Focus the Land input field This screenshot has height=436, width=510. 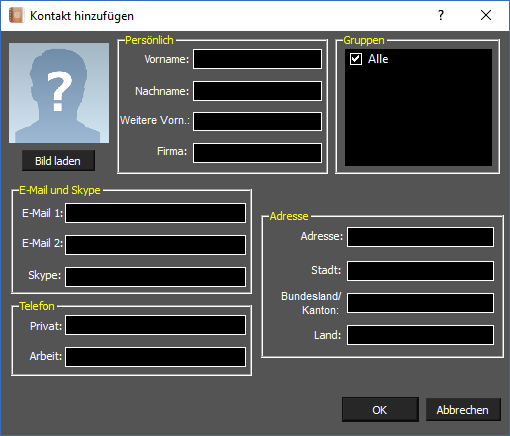point(420,335)
